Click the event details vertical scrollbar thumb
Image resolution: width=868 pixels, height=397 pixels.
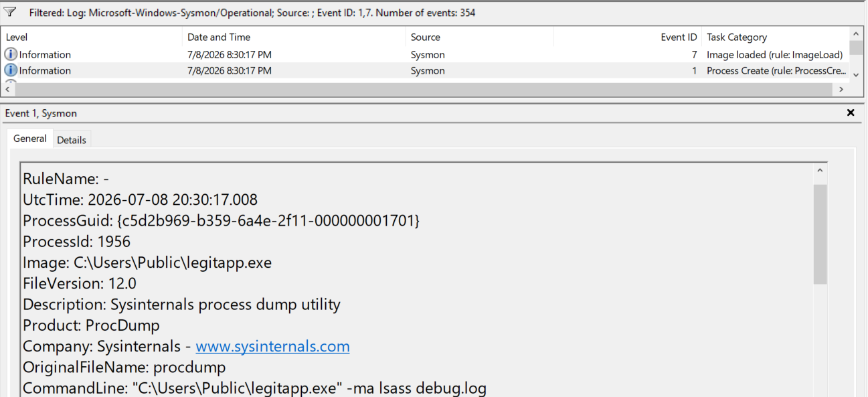pyautogui.click(x=820, y=234)
